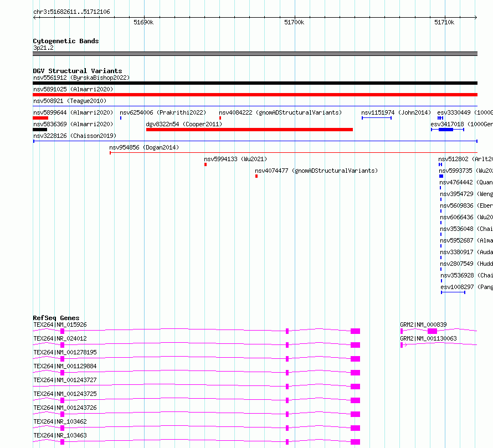Click TEX264|NR_103463 transcript label
This screenshot has width=493, height=448.
click(x=60, y=435)
